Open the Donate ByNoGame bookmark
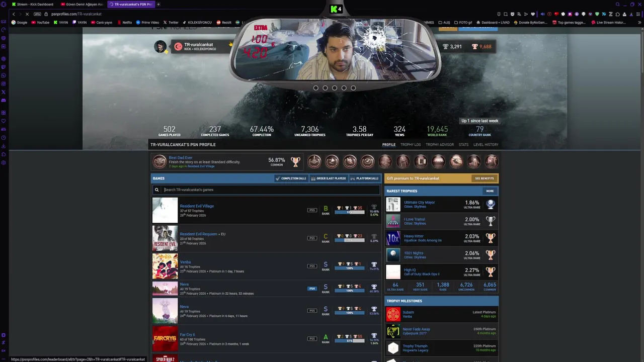 tap(530, 23)
